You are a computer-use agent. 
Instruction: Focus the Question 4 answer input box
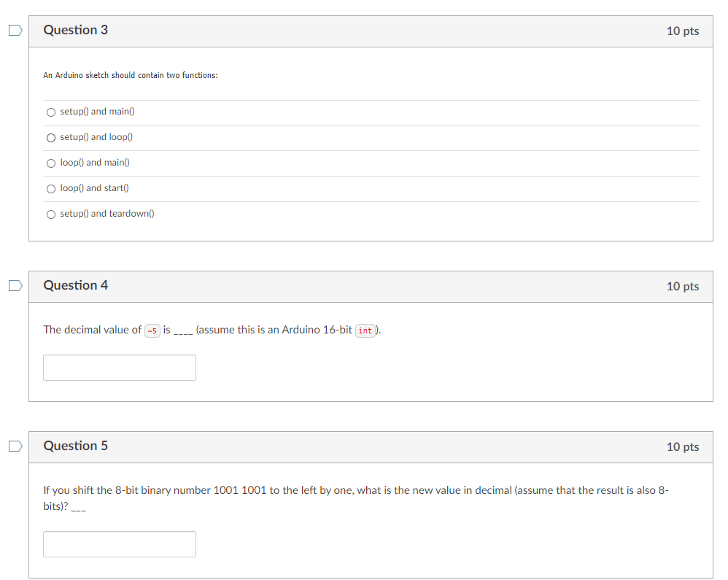(120, 368)
